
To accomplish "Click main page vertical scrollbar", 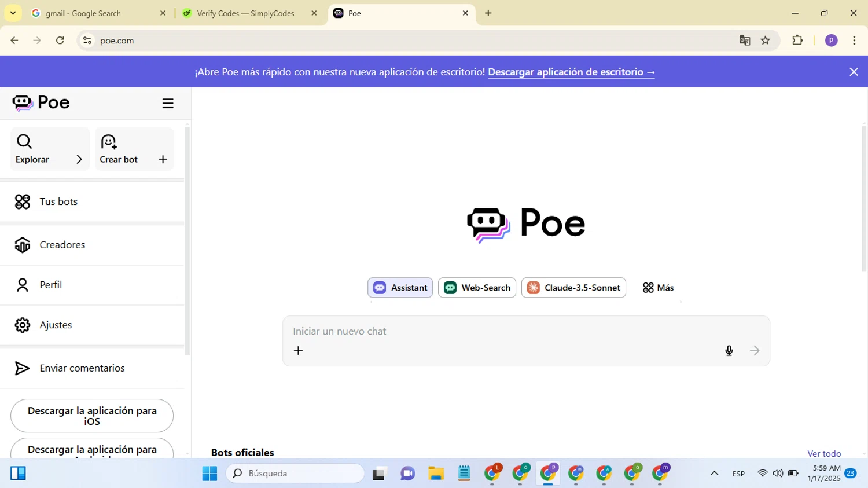I will coord(864,200).
